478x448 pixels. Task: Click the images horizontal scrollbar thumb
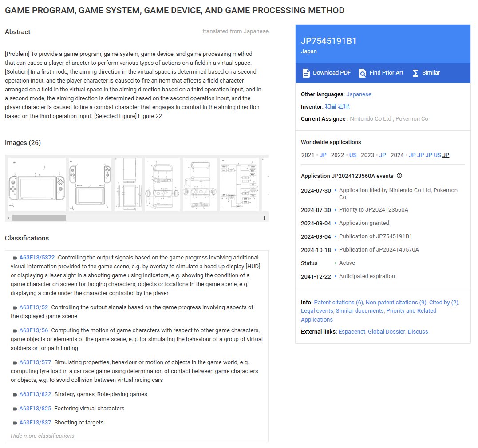tap(39, 218)
